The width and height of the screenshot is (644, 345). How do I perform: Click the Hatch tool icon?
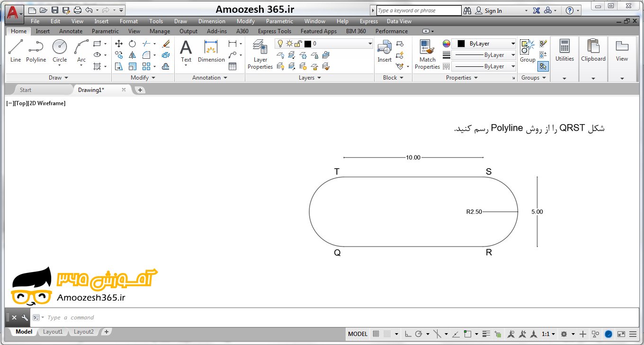97,66
